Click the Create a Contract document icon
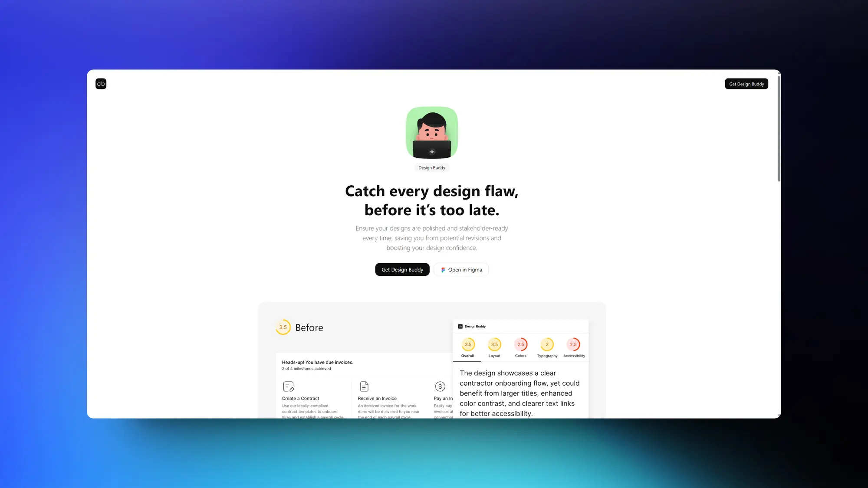Screen dimensions: 868x488 288,386
